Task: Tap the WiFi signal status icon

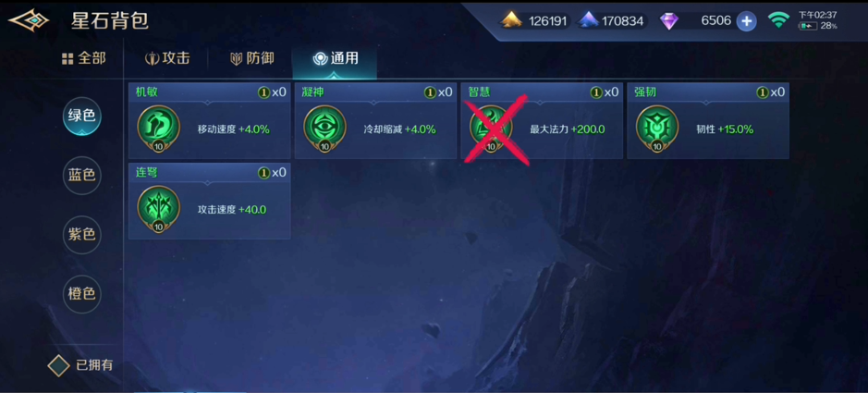Action: [778, 20]
